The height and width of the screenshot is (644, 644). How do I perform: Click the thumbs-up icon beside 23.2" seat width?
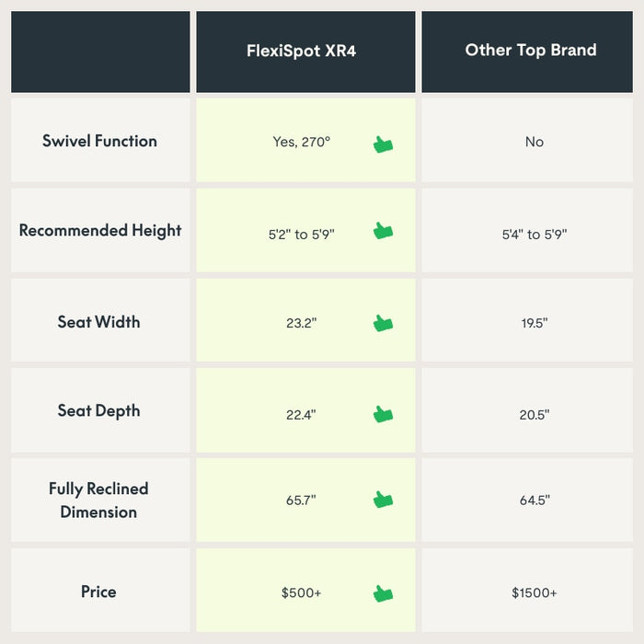pyautogui.click(x=384, y=323)
